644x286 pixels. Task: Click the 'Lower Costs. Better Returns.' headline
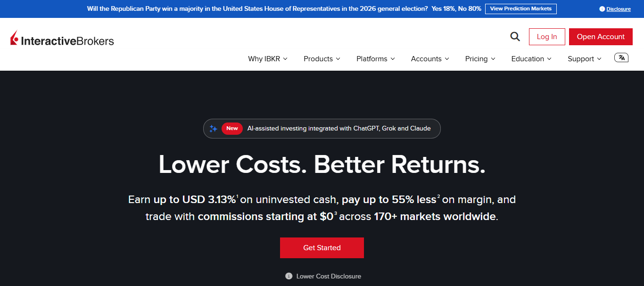click(322, 164)
